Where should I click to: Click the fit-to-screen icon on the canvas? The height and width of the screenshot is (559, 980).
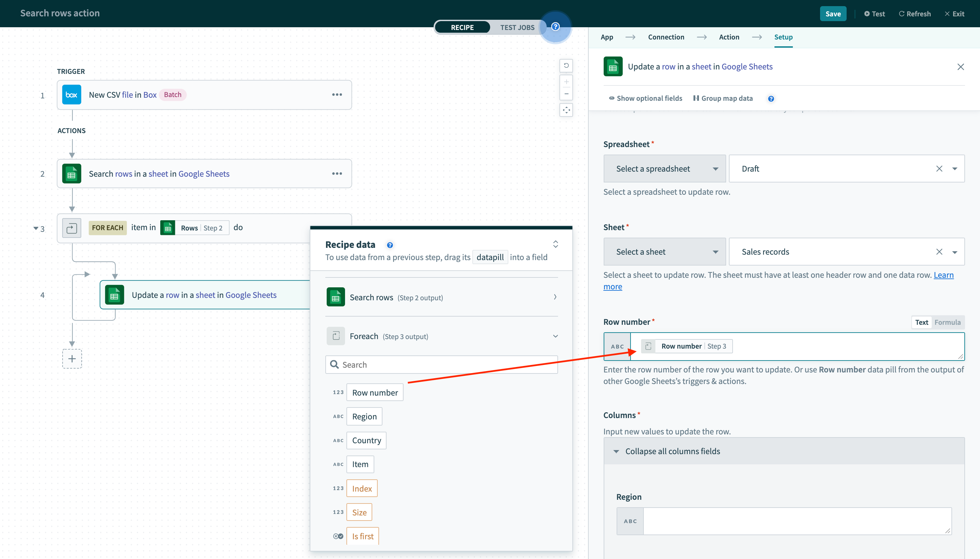[566, 110]
